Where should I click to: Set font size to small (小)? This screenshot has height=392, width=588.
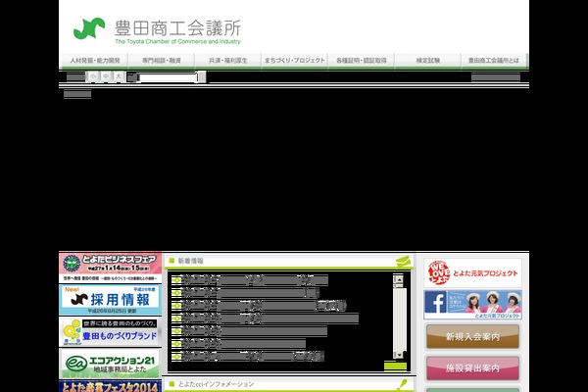click(x=93, y=76)
